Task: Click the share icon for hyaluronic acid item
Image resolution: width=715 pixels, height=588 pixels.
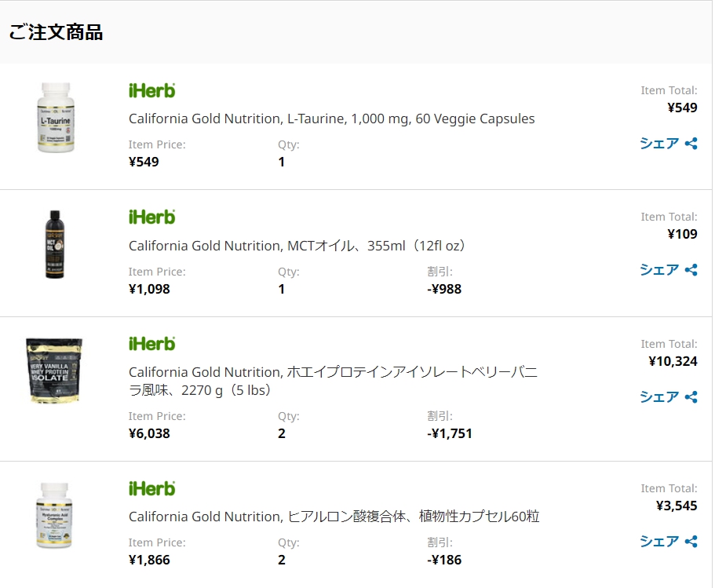Action: pyautogui.click(x=691, y=542)
